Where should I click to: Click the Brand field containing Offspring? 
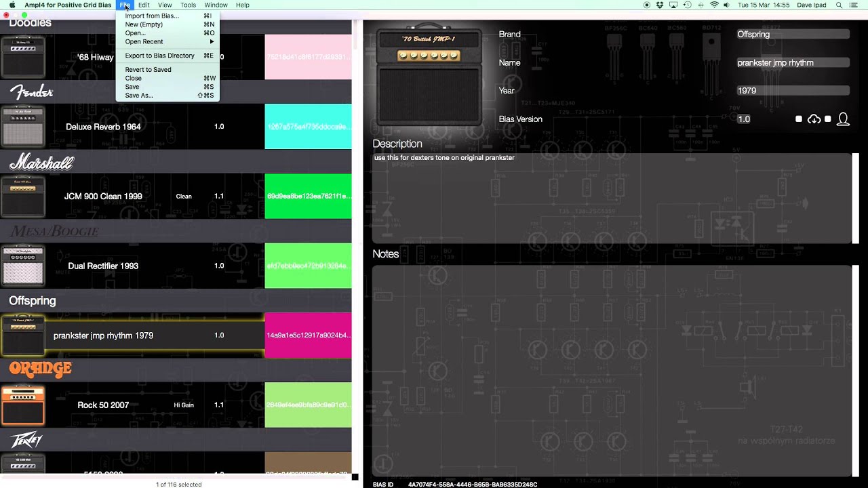792,34
